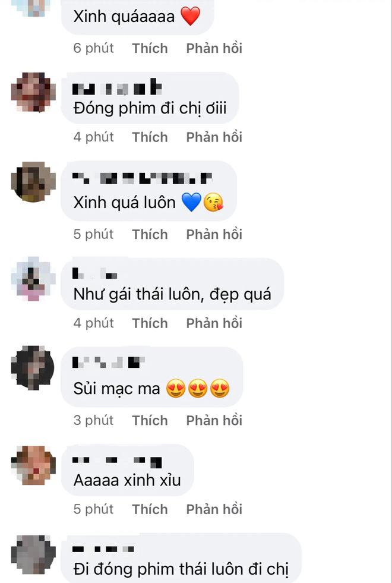
Task: Open avatar of 'Như gái thái luôn' commenter
Action: [x=33, y=279]
